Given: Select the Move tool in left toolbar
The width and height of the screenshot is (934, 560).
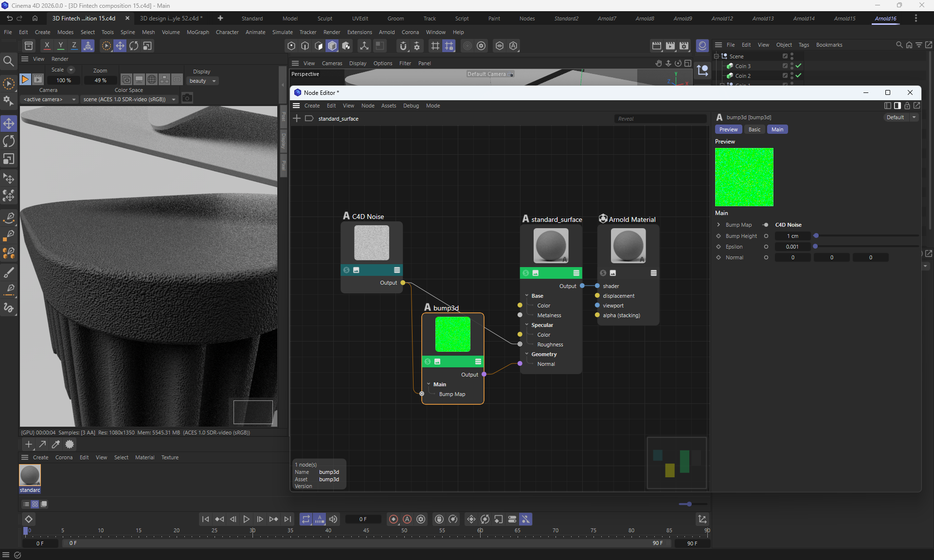Looking at the screenshot, I should [9, 124].
